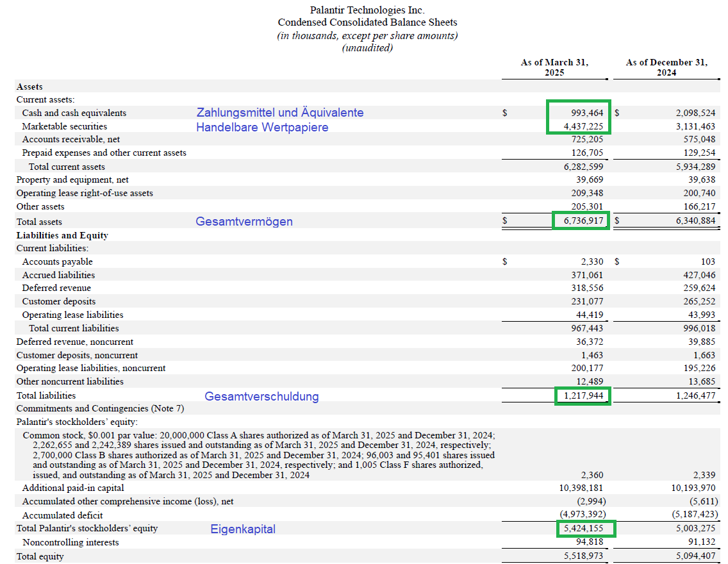
Task: Click the 'As of December 31, 2024' column header
Action: click(666, 67)
